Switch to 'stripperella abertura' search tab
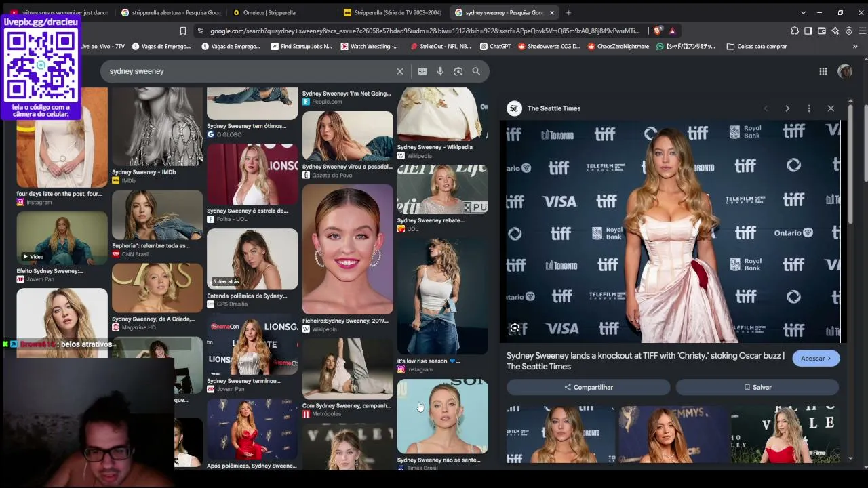 [x=171, y=12]
